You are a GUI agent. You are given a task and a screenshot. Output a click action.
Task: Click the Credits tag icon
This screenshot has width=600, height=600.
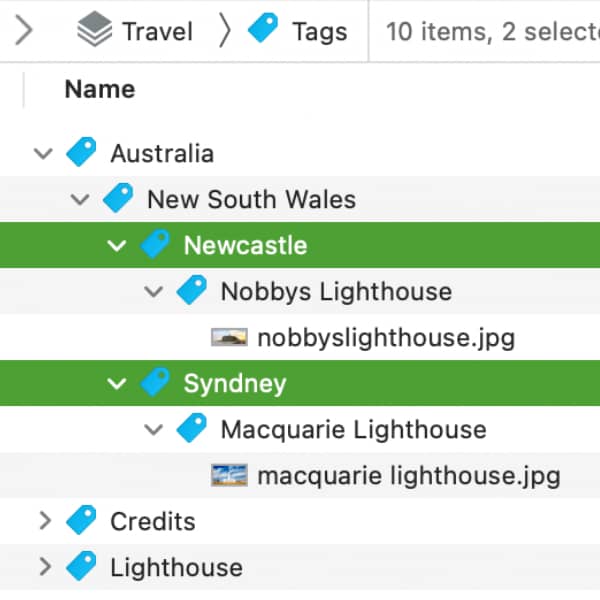pyautogui.click(x=81, y=520)
